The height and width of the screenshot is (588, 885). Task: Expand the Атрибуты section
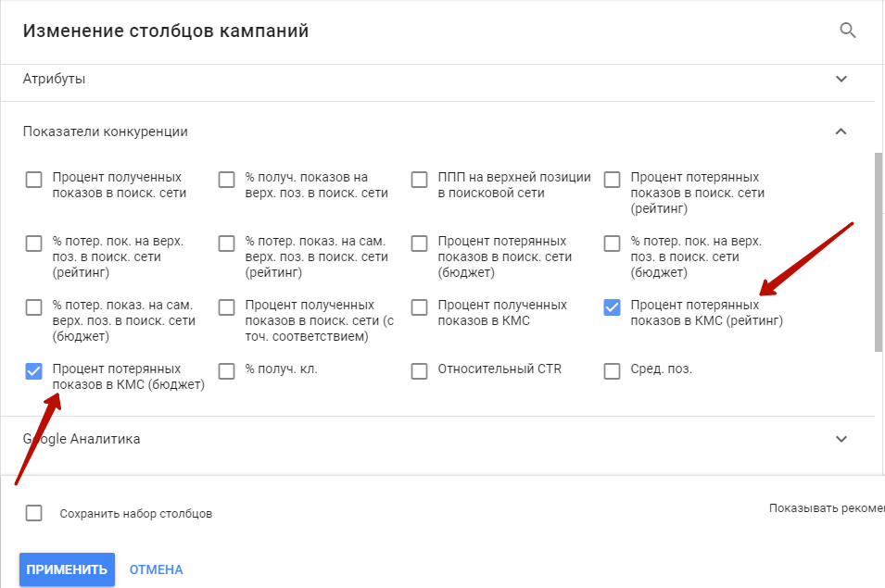click(x=841, y=79)
